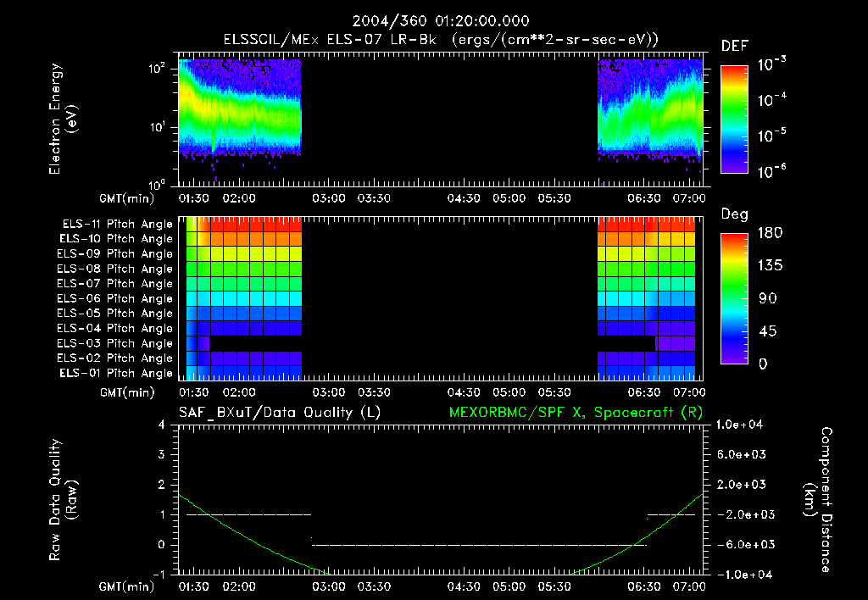Click the '1.0e+04' right axis tick label
The height and width of the screenshot is (600, 868).
click(x=739, y=425)
